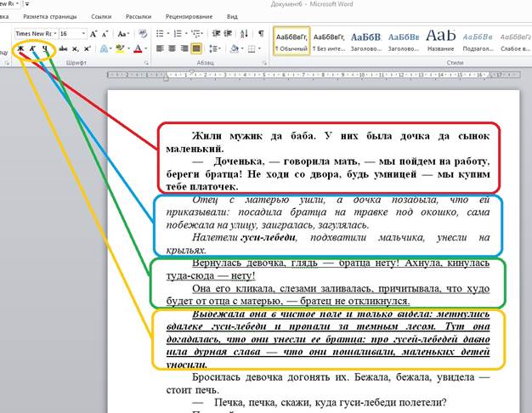The height and width of the screenshot is (413, 532).
Task: Decrease paragraph indent
Action: coord(216,33)
